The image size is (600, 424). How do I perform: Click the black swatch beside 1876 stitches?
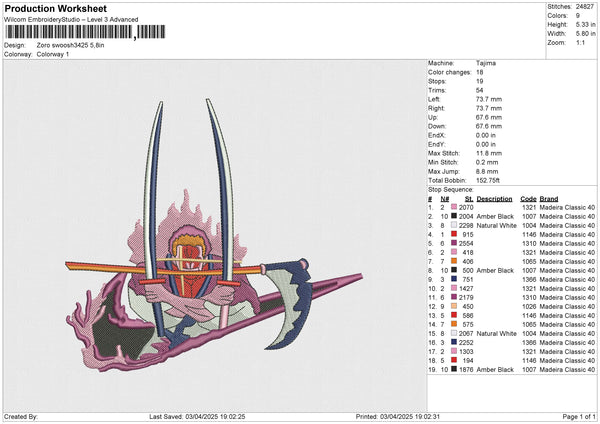tap(454, 369)
